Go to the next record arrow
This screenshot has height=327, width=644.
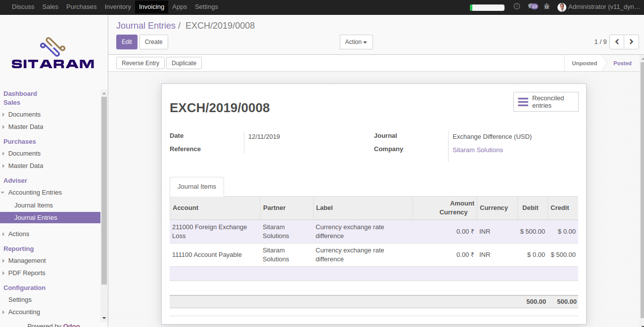tap(631, 42)
